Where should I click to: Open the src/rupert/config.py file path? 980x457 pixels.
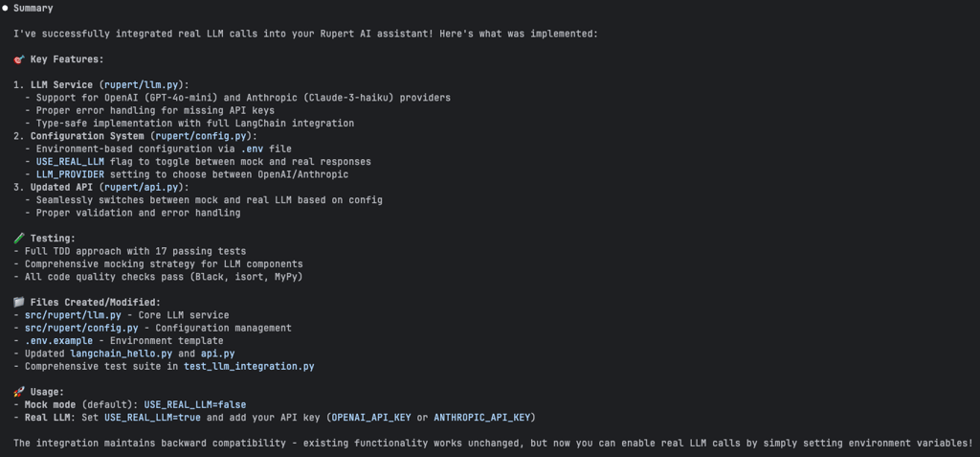pos(82,328)
